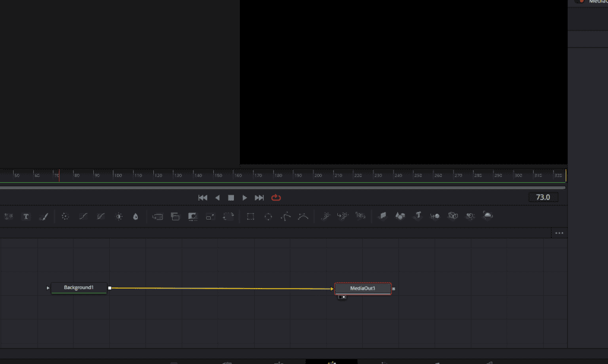The height and width of the screenshot is (364, 608).
Task: Add a Color Curves node
Action: click(83, 216)
